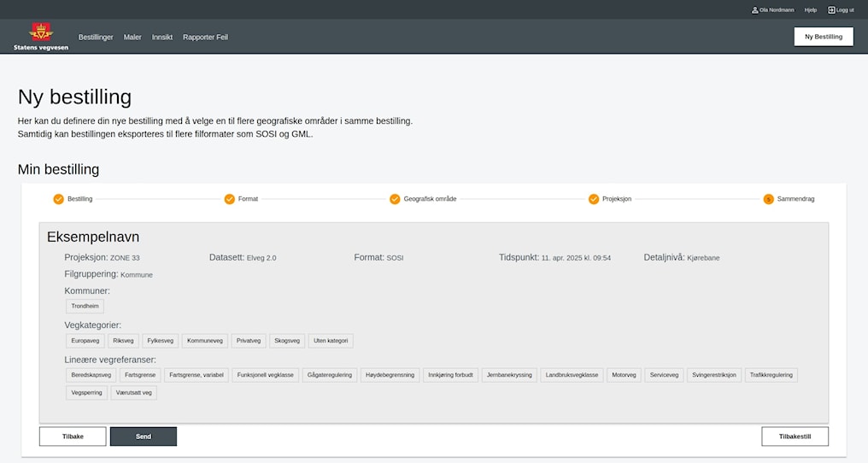
Task: Click the Statens vegvesen logo
Action: click(x=41, y=37)
